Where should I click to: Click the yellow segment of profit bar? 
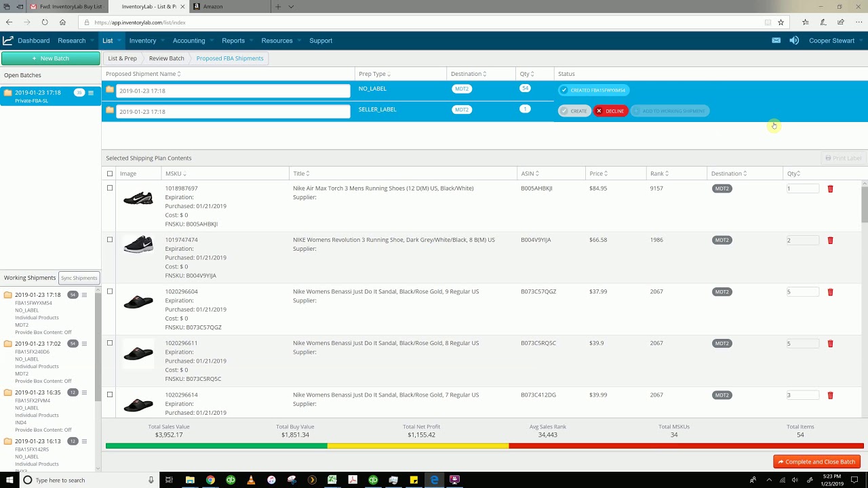(418, 446)
